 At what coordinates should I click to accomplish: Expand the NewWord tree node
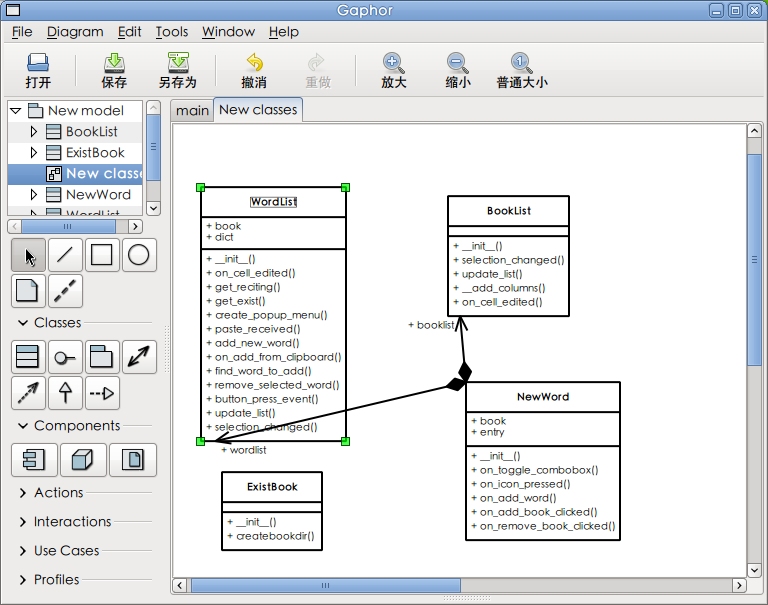coord(33,194)
